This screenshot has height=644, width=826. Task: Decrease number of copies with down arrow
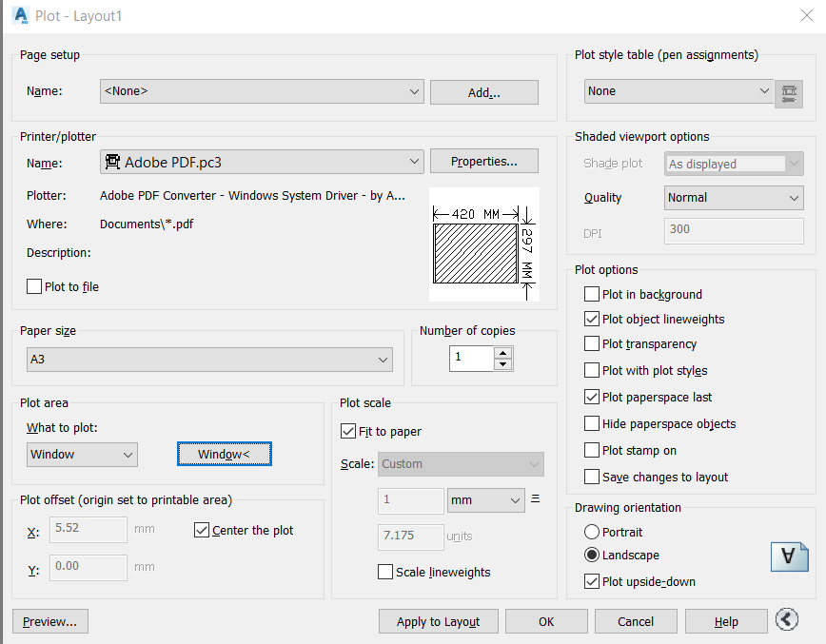tap(503, 364)
